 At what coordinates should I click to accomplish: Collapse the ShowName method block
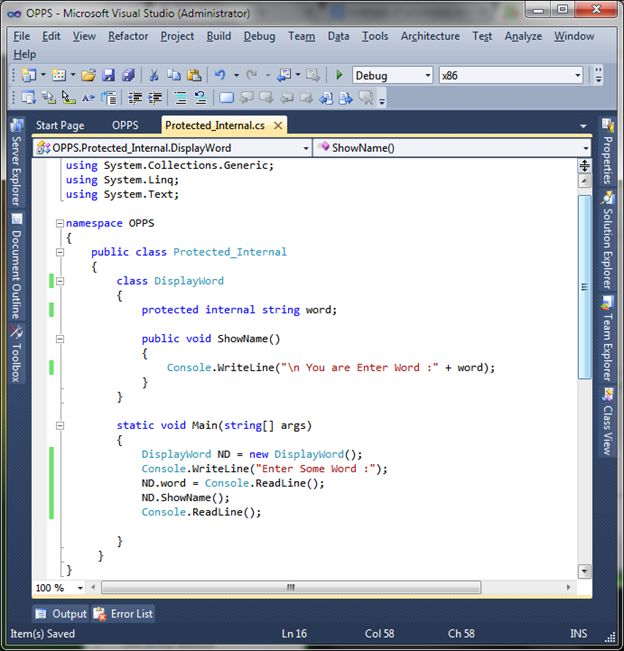(60, 339)
